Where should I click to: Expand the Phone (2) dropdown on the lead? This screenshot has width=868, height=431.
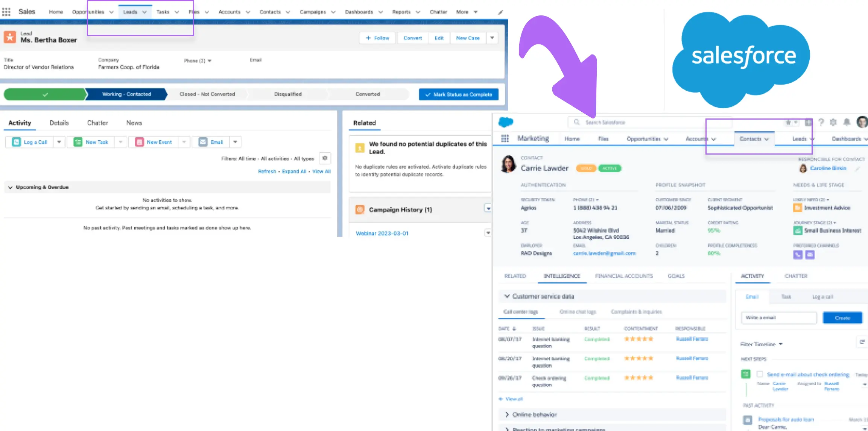tap(210, 61)
